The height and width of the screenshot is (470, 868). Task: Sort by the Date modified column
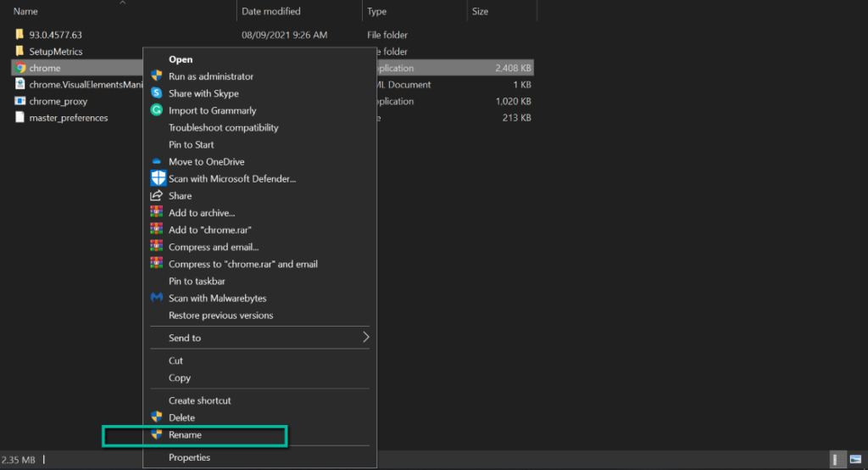[273, 11]
